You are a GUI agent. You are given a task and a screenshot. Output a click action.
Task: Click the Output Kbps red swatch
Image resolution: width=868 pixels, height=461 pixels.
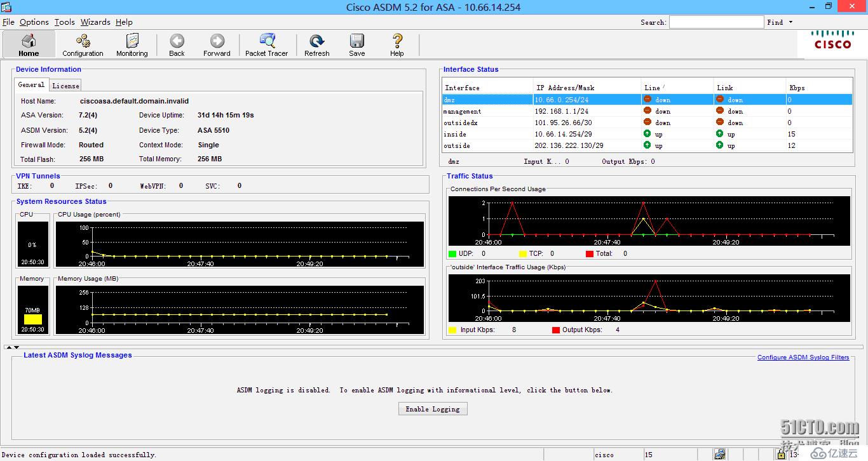coord(556,330)
